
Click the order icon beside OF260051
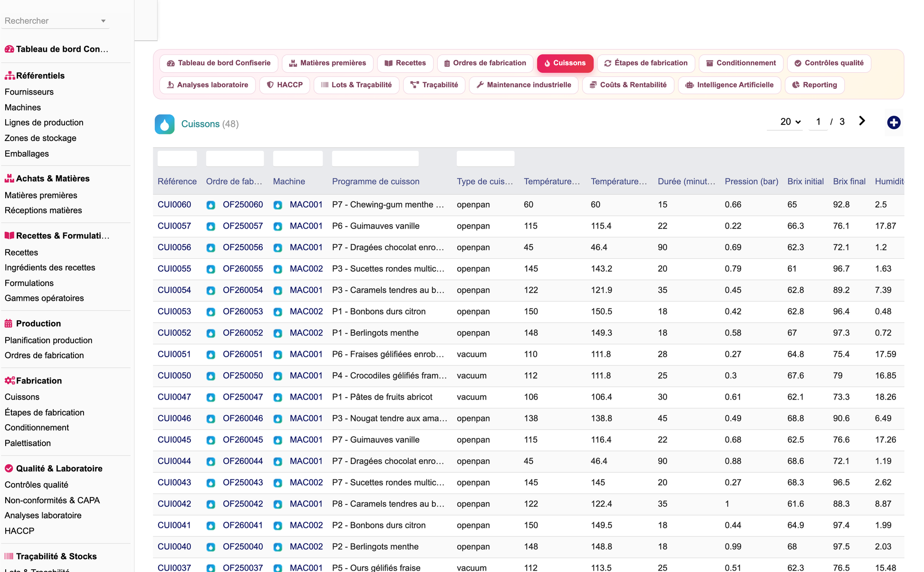[x=211, y=355]
